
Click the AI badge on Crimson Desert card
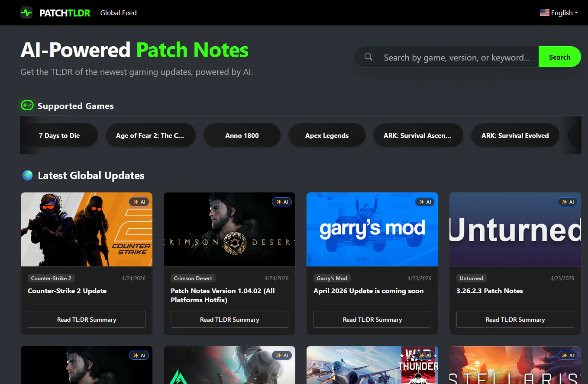click(x=282, y=202)
